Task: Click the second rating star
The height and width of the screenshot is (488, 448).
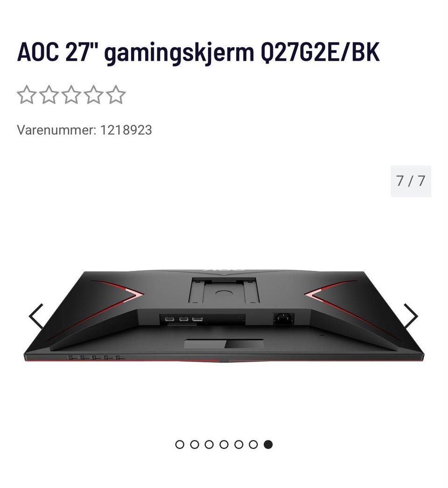Action: coord(49,95)
